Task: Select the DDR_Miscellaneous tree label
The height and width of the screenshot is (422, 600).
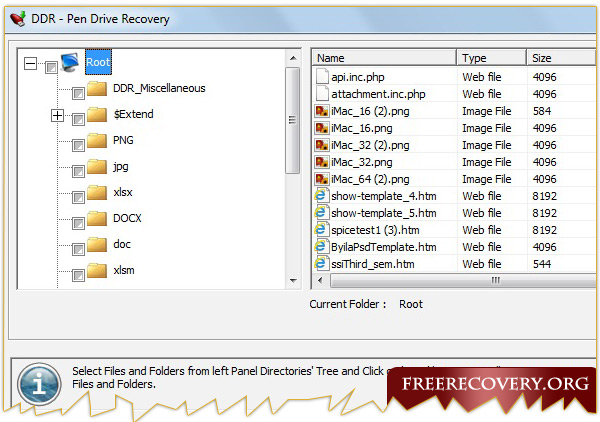Action: tap(159, 88)
